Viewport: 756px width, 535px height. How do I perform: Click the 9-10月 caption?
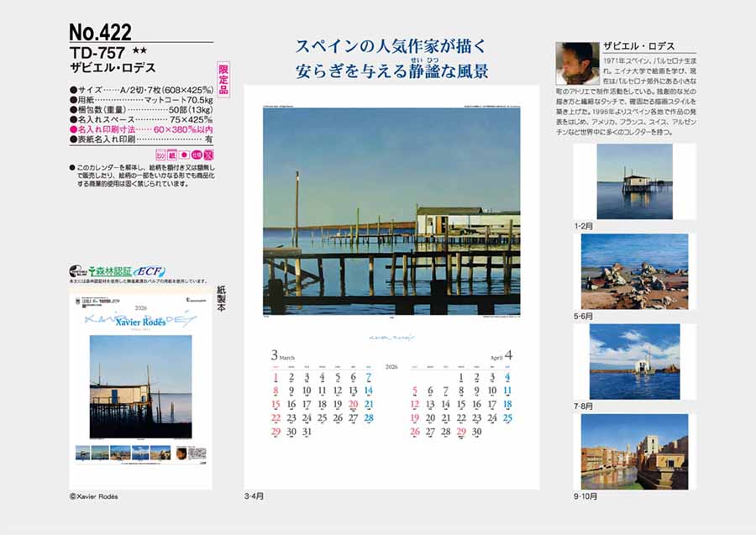click(585, 496)
